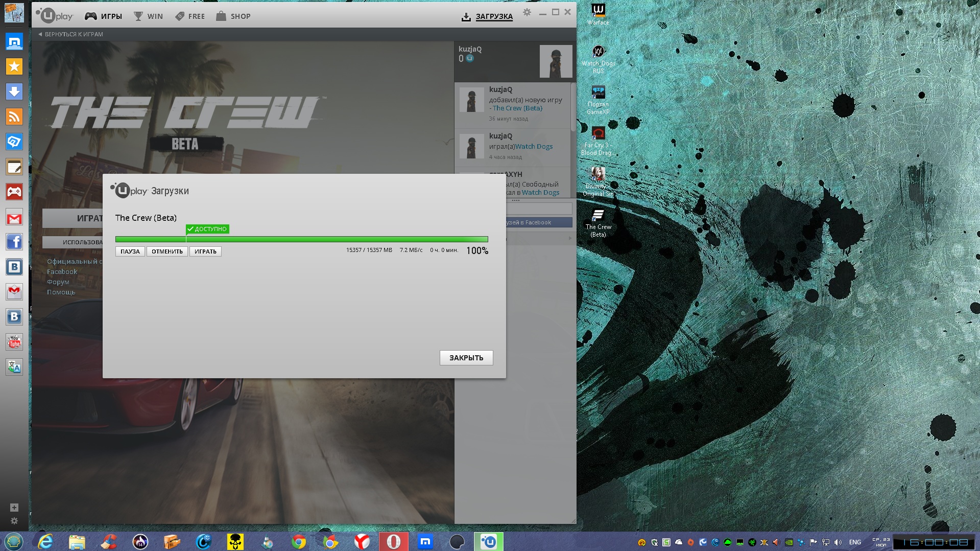This screenshot has width=980, height=551.
Task: Open Uplay taskbar button
Action: (x=489, y=541)
